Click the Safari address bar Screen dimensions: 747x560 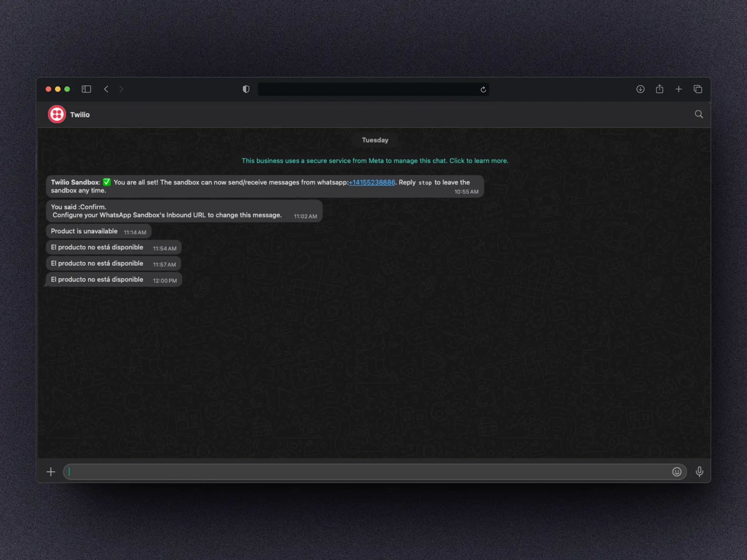(x=373, y=89)
